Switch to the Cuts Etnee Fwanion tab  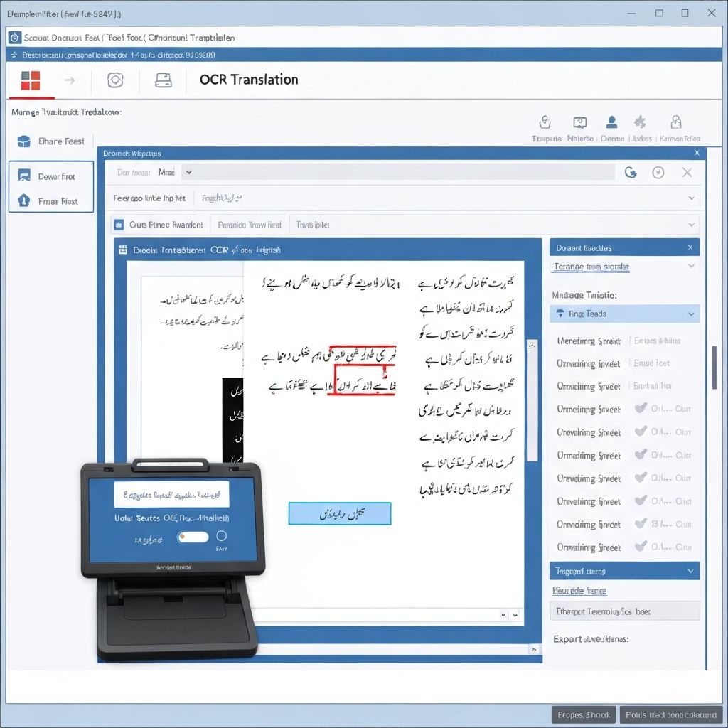[158, 224]
